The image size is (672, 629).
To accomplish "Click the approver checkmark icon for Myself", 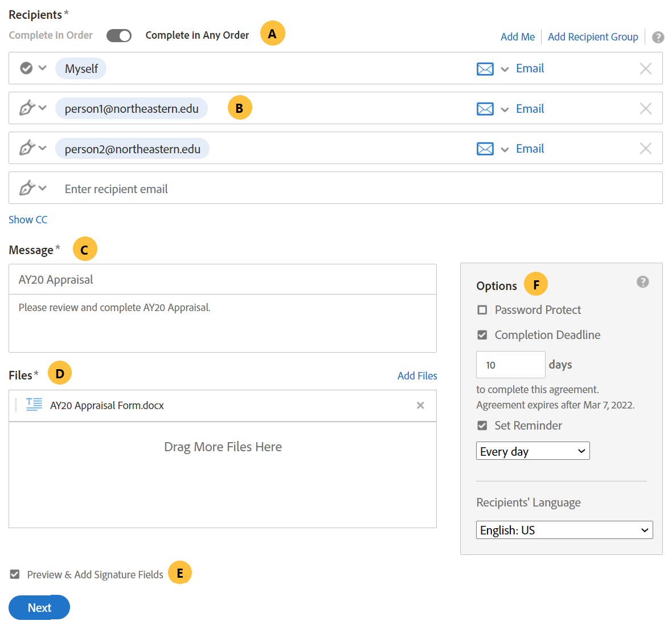I will point(26,68).
